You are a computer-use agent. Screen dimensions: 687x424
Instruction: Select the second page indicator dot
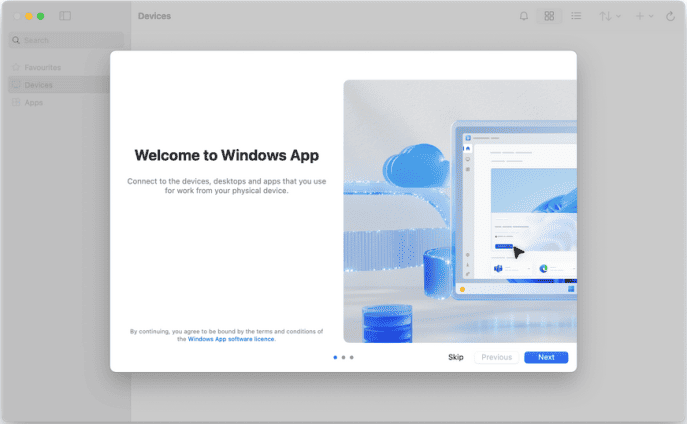[343, 357]
